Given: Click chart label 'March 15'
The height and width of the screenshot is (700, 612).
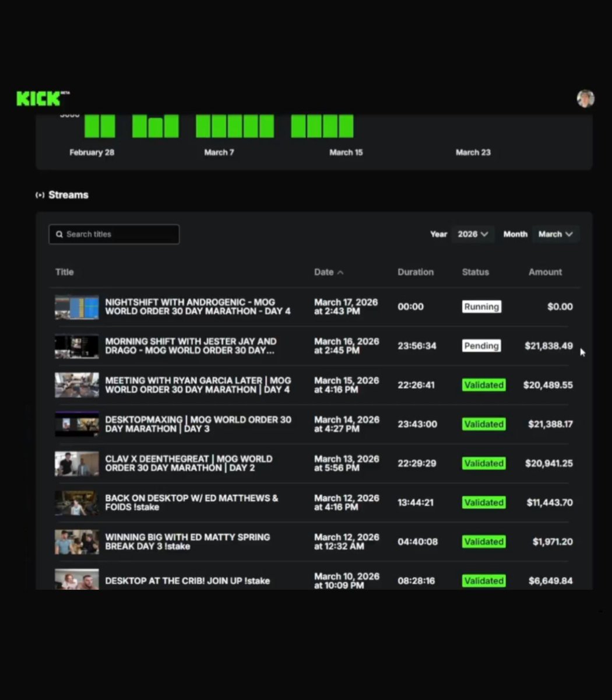Looking at the screenshot, I should [346, 152].
